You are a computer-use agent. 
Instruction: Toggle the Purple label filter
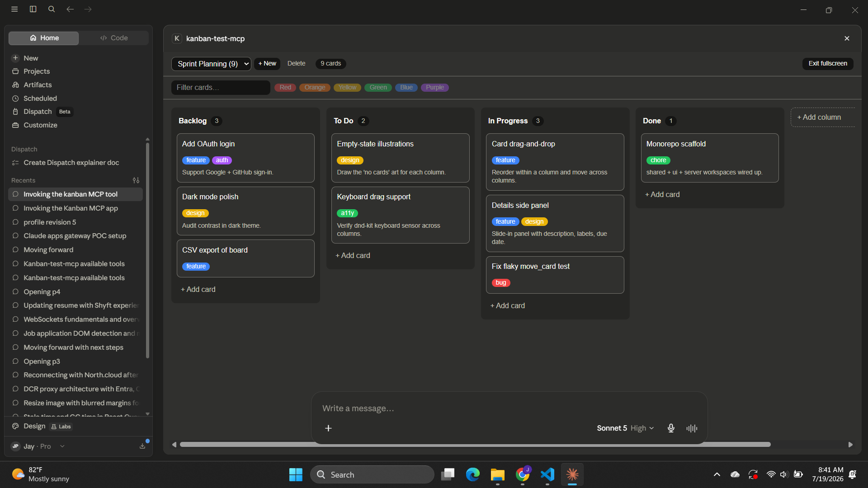click(435, 87)
